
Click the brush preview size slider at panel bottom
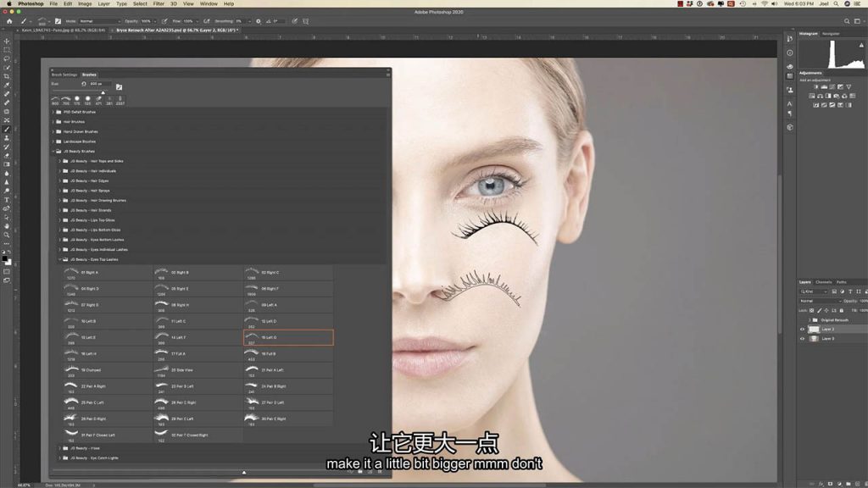pyautogui.click(x=243, y=473)
